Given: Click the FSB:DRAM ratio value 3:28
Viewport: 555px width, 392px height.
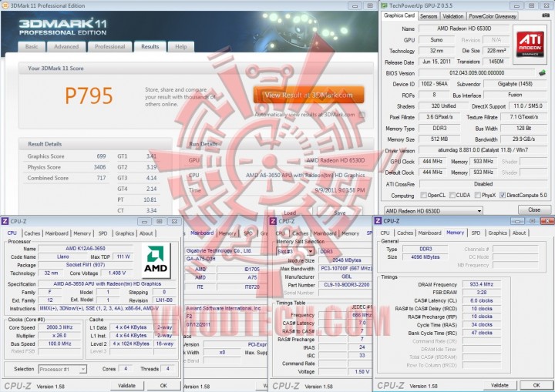Looking at the screenshot, I should click(481, 293).
